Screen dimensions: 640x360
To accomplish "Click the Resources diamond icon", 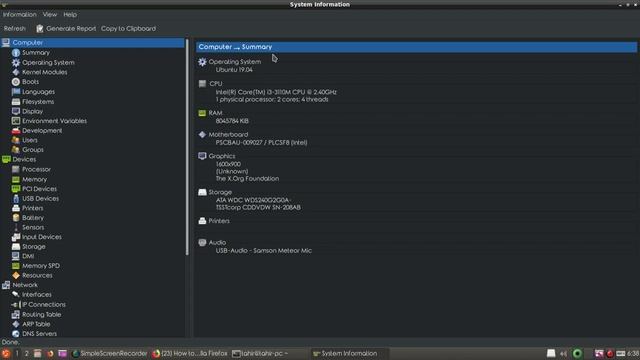I will click(16, 276).
